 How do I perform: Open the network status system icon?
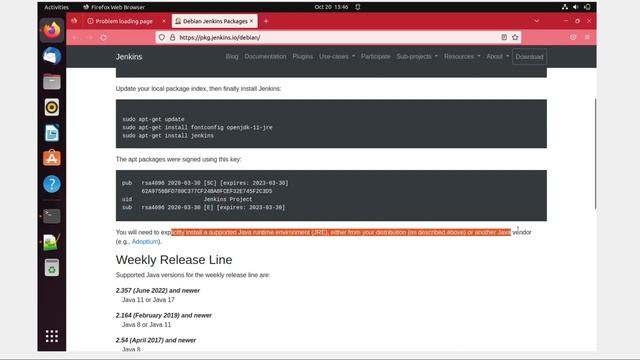565,7
